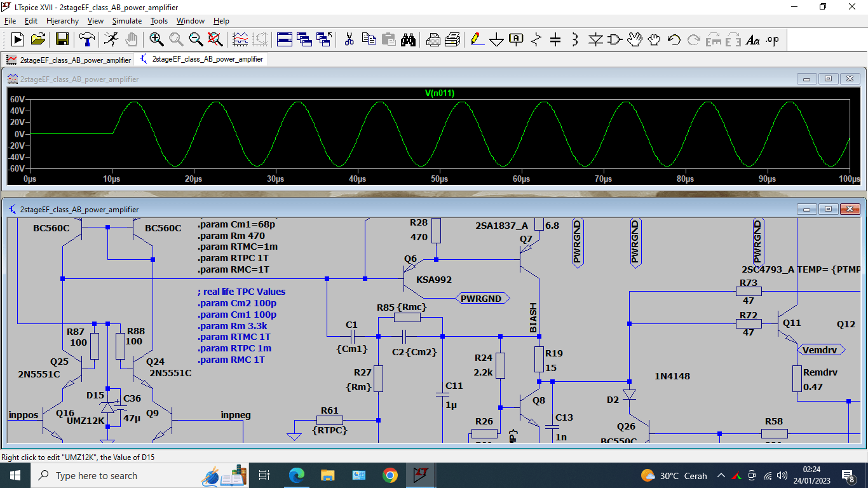Click the Undo arrow icon

(x=674, y=39)
